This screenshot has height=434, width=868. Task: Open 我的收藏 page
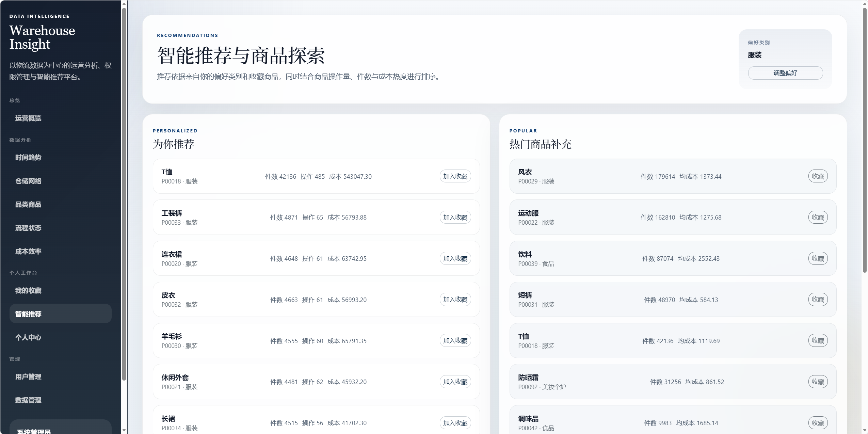[x=28, y=291]
